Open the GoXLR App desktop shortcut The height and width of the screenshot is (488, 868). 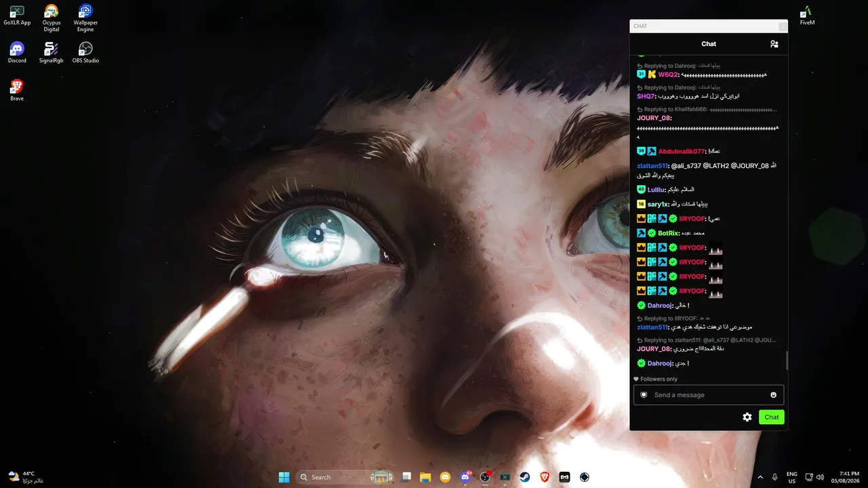coord(17,15)
